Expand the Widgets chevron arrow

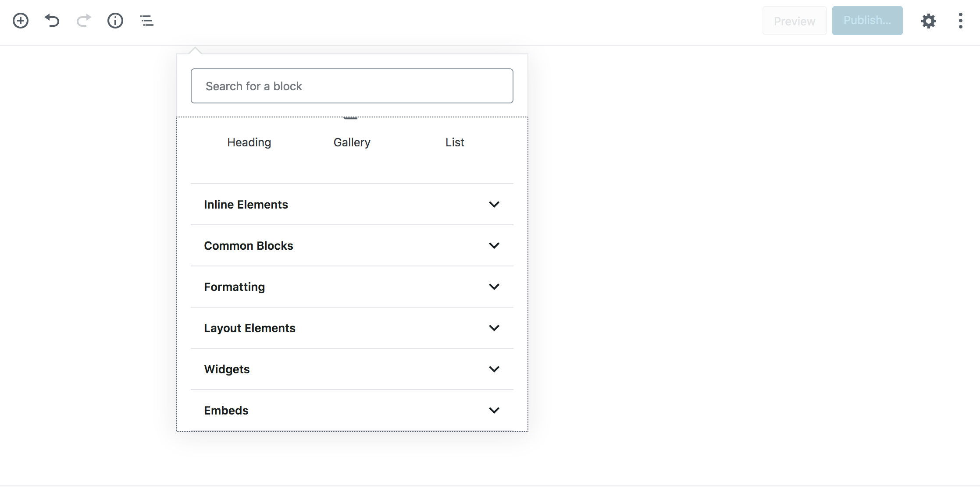(494, 369)
